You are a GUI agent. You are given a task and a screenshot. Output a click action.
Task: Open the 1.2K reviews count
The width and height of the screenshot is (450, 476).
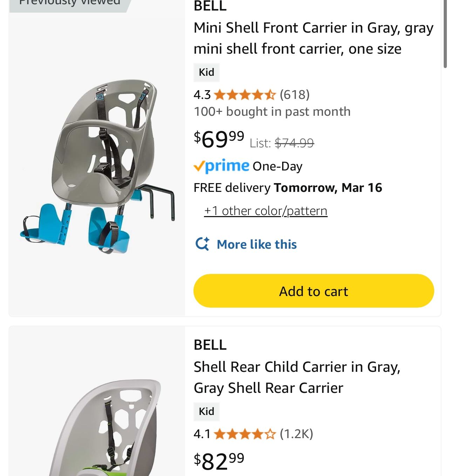(x=296, y=434)
